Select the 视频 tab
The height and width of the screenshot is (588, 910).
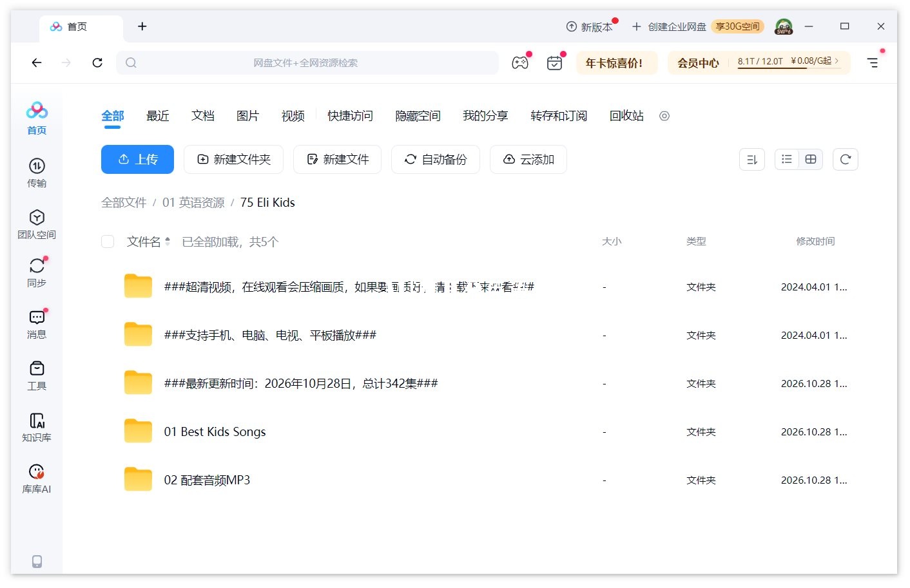293,116
